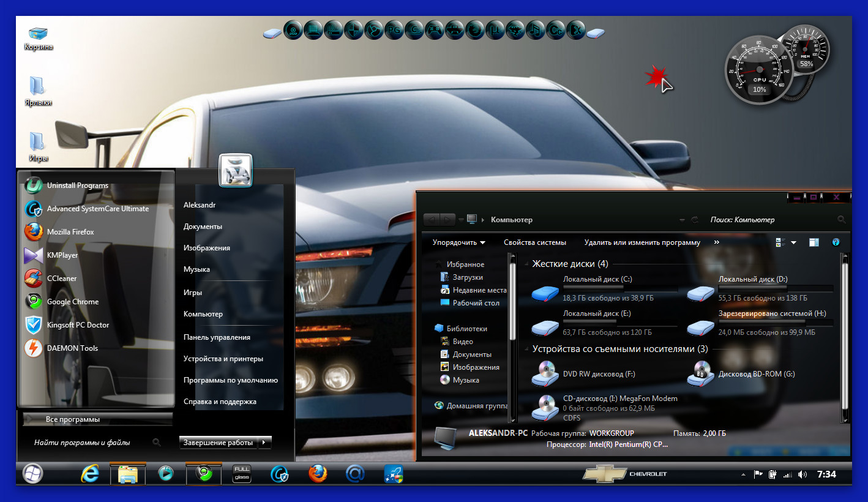Show hidden tray icons arrow

coord(743,474)
